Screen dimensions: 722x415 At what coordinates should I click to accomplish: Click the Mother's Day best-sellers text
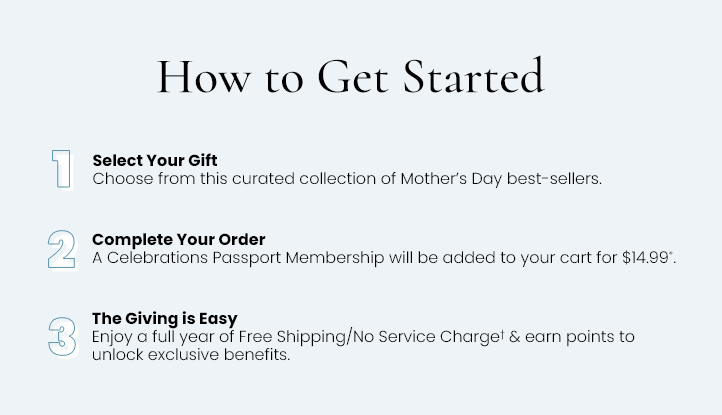click(501, 179)
